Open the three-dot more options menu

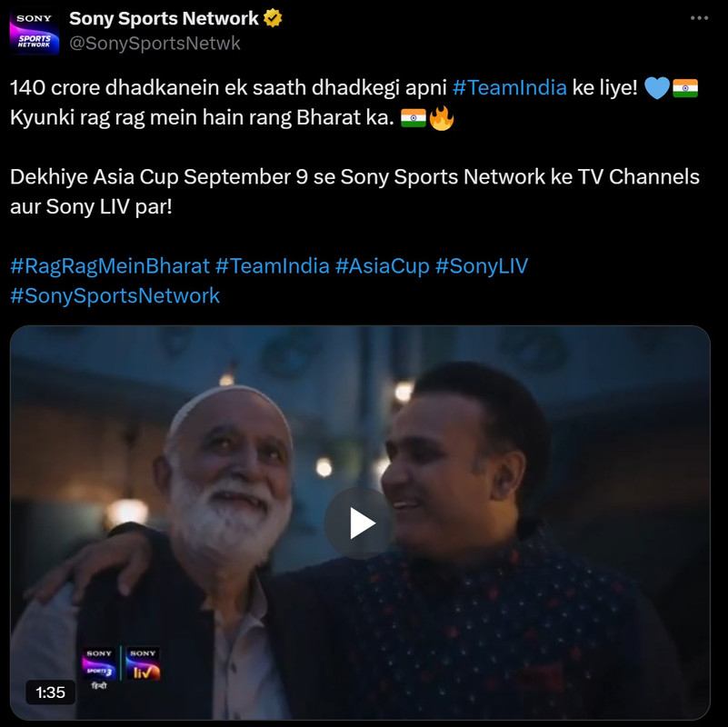[x=699, y=17]
